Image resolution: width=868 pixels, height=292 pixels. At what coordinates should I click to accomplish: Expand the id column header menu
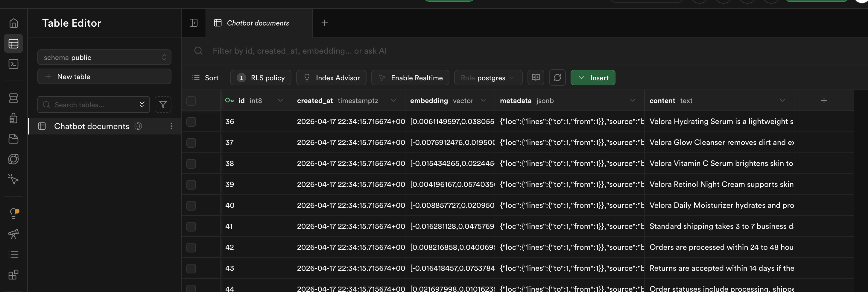(x=280, y=101)
